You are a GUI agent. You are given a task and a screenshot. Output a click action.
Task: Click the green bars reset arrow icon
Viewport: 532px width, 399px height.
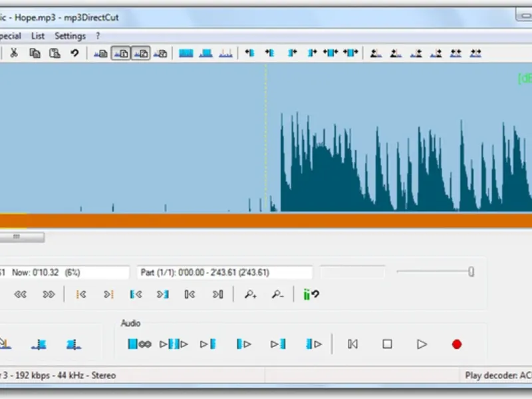click(x=311, y=295)
